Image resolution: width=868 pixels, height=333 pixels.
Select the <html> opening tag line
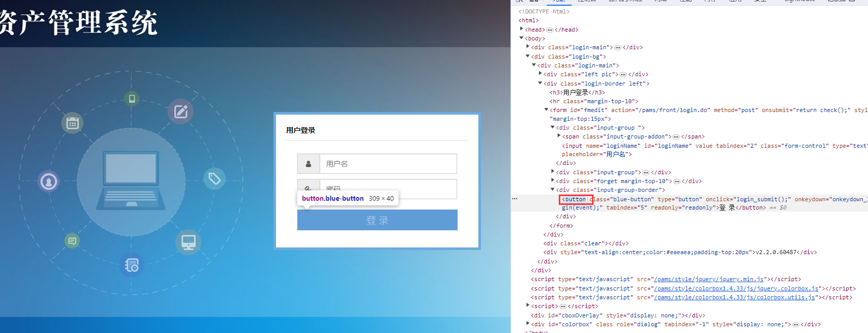(x=528, y=20)
